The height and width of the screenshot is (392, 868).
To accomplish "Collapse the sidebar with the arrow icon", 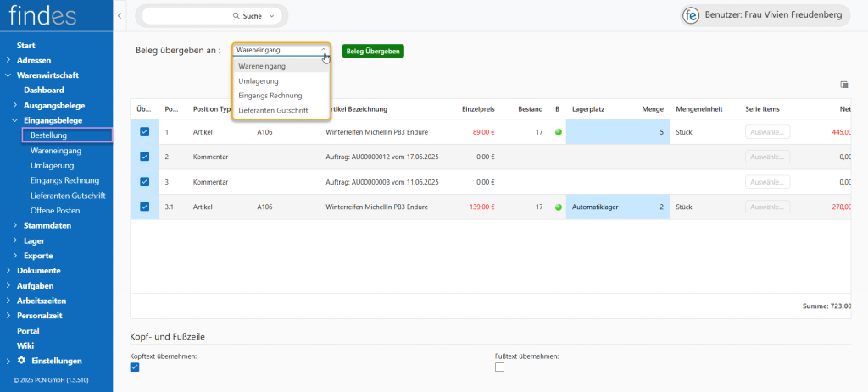I will pyautogui.click(x=120, y=16).
